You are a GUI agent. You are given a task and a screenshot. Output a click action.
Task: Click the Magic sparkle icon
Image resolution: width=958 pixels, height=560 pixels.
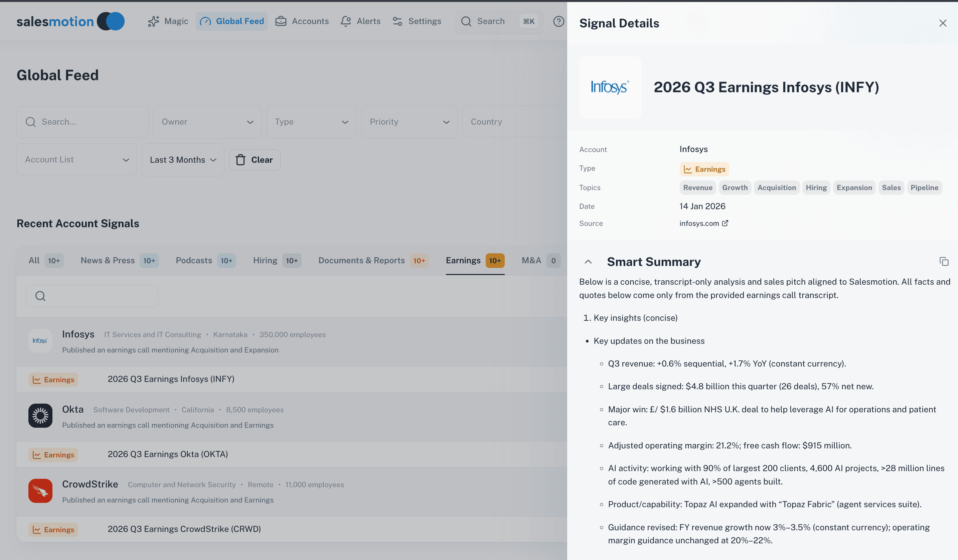[153, 21]
